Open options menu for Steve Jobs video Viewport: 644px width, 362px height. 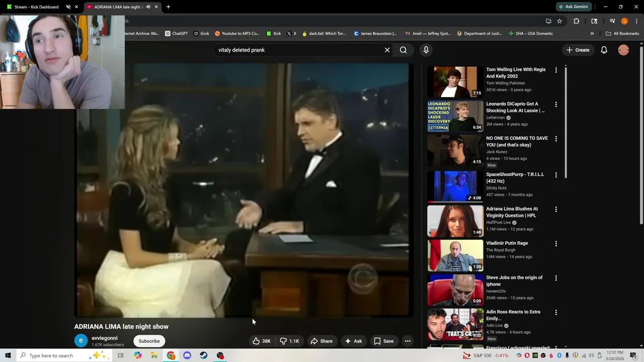(x=556, y=278)
